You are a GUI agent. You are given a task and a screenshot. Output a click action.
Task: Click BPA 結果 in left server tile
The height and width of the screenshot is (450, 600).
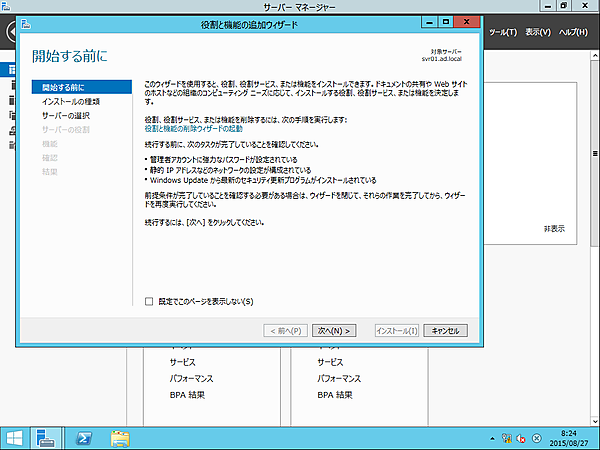[187, 395]
